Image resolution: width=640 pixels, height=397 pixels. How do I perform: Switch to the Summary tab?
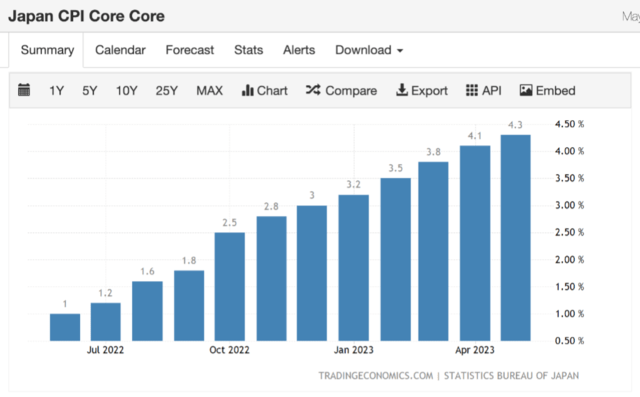(47, 50)
